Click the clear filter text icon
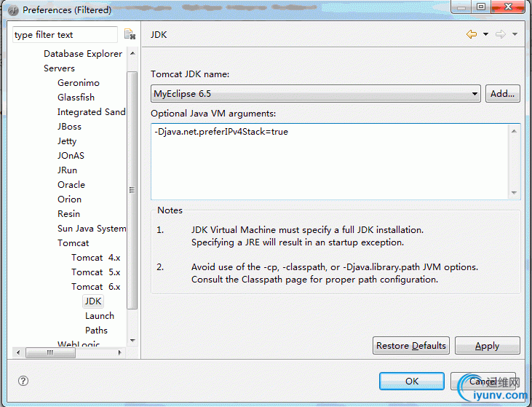Screen dimensions: 532x407 pos(130,34)
